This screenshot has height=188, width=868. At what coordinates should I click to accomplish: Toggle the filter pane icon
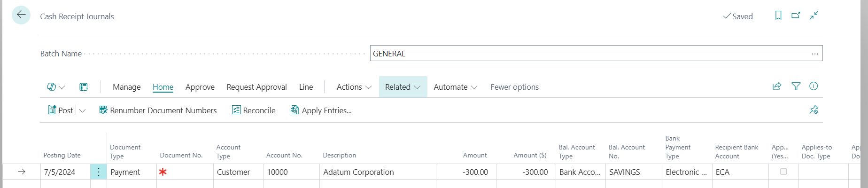coord(796,86)
